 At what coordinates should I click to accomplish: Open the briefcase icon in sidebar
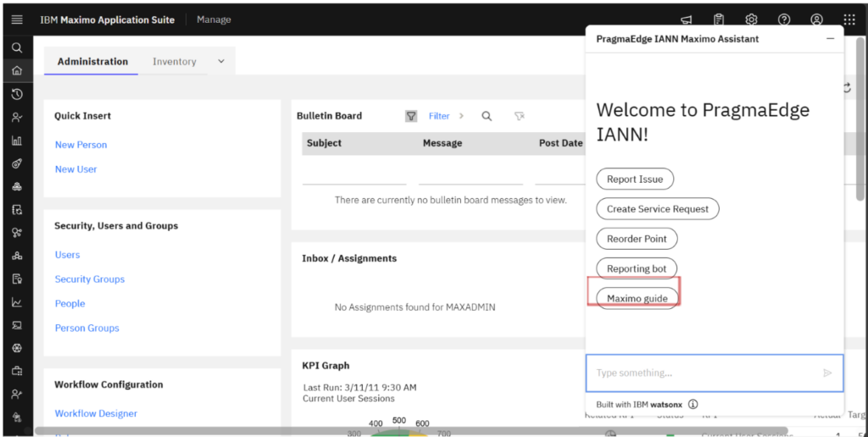pyautogui.click(x=17, y=371)
